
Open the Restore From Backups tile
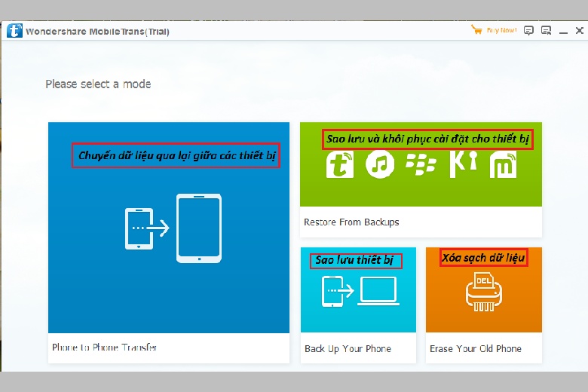[421, 179]
